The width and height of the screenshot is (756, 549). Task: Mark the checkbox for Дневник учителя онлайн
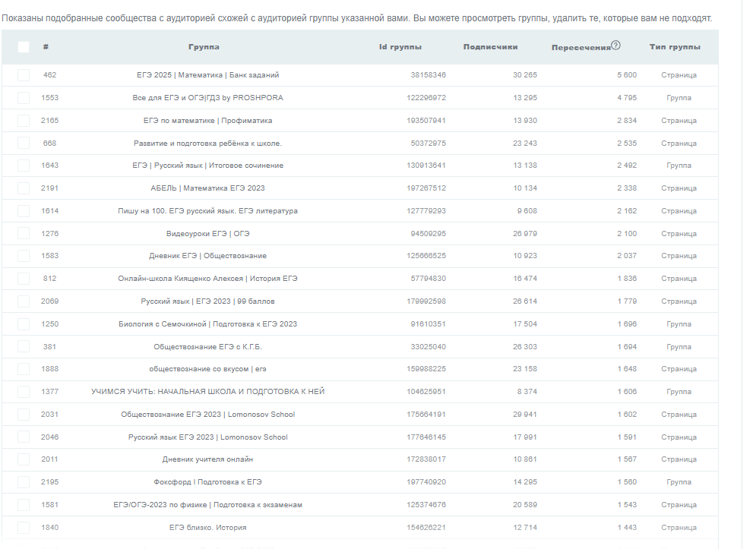(24, 459)
